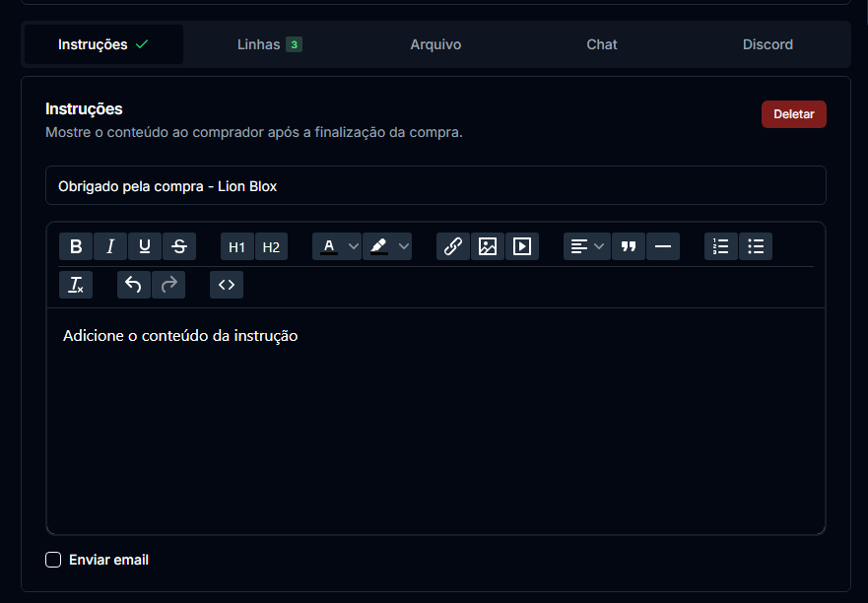Enable the Enviar email checkbox
Screen dimensions: 868x603
(53, 560)
